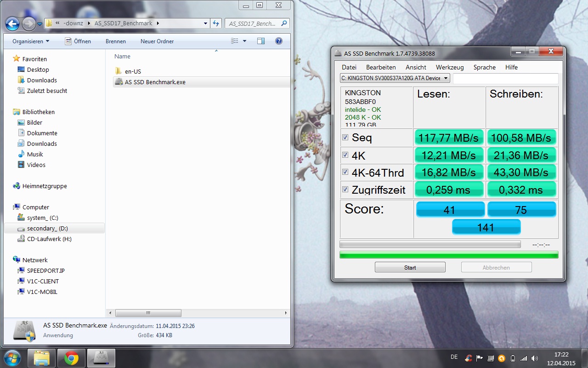Viewport: 588px width, 368px height.
Task: Open the Hilfe menu
Action: pos(511,67)
